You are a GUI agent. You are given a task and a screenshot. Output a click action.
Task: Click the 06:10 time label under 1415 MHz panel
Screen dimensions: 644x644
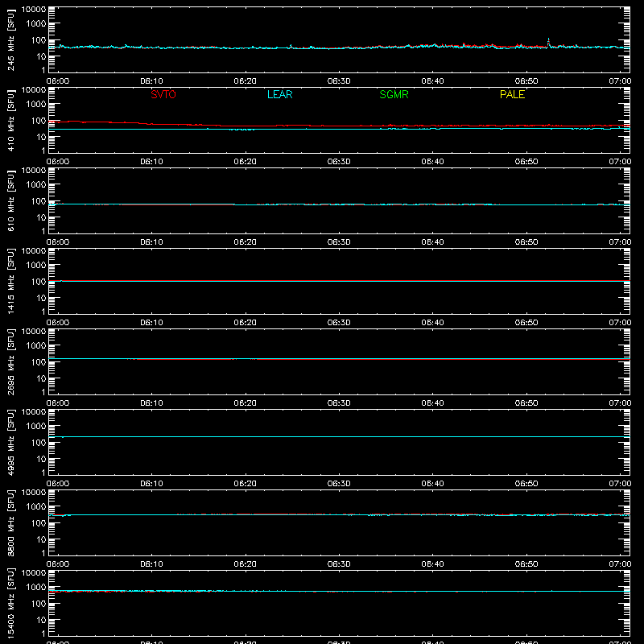point(151,323)
